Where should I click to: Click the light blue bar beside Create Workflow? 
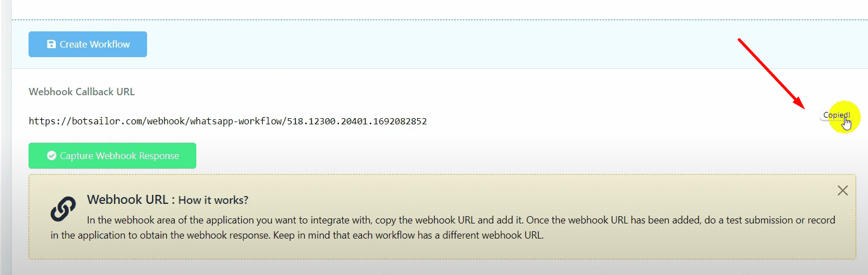(x=447, y=44)
